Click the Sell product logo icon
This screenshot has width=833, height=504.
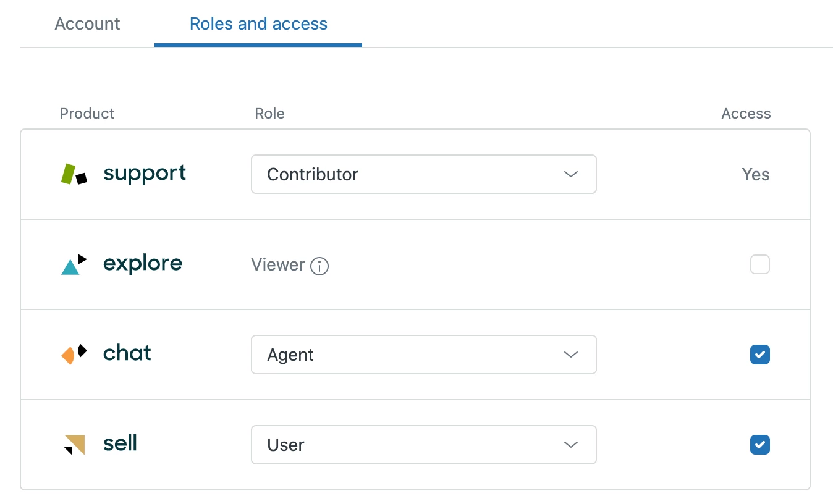74,445
